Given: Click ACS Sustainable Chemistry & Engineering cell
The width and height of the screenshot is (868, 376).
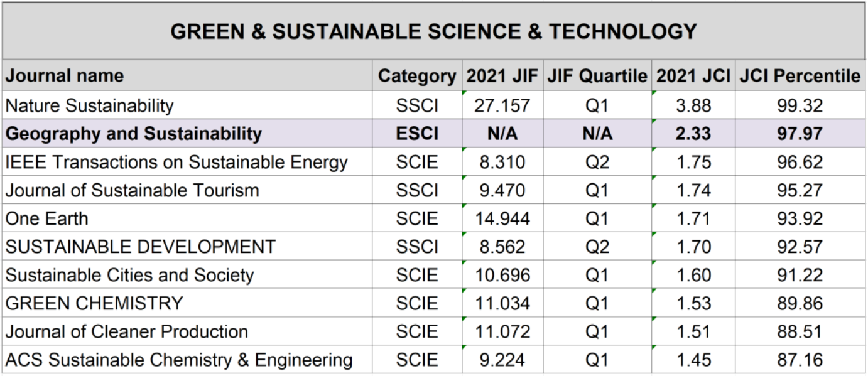Looking at the screenshot, I should tap(179, 360).
